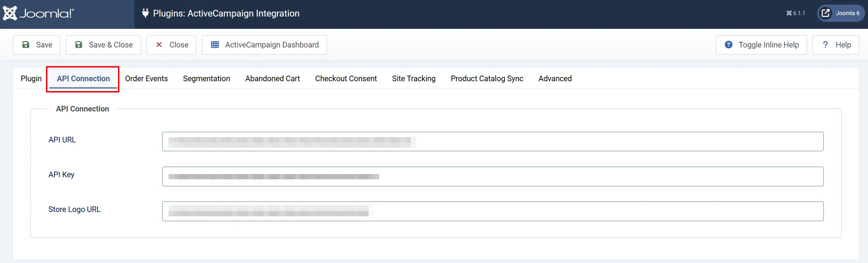Viewport: 868px width, 263px height.
Task: Click the Save & Close button
Action: pyautogui.click(x=104, y=45)
